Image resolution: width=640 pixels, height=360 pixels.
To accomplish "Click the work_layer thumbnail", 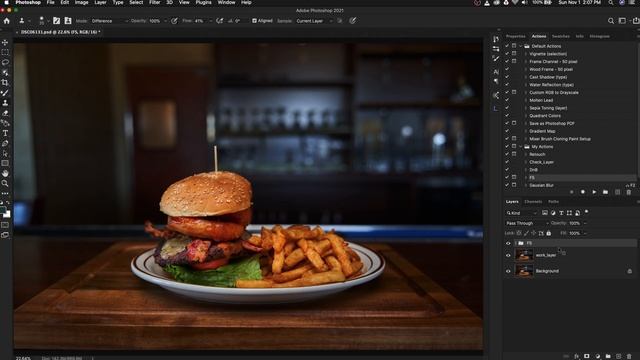I will coord(524,255).
